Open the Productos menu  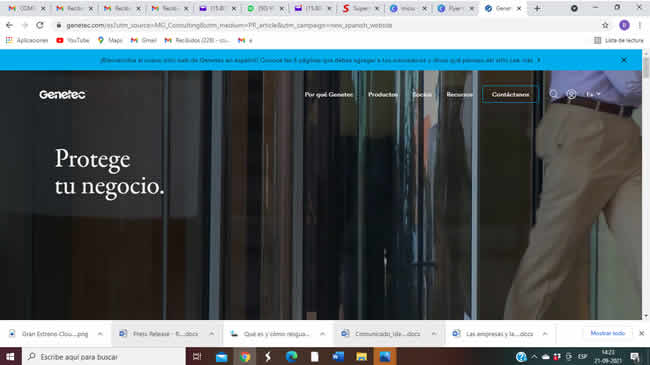click(383, 95)
